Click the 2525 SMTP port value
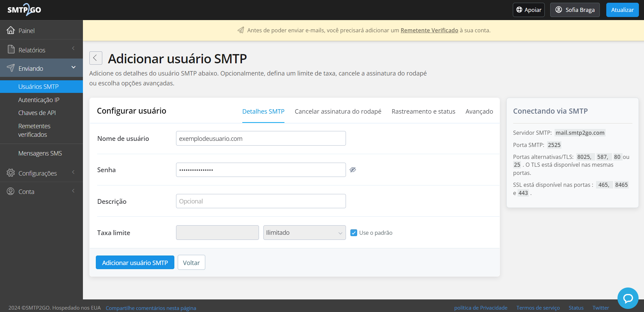The image size is (644, 312). pos(554,145)
